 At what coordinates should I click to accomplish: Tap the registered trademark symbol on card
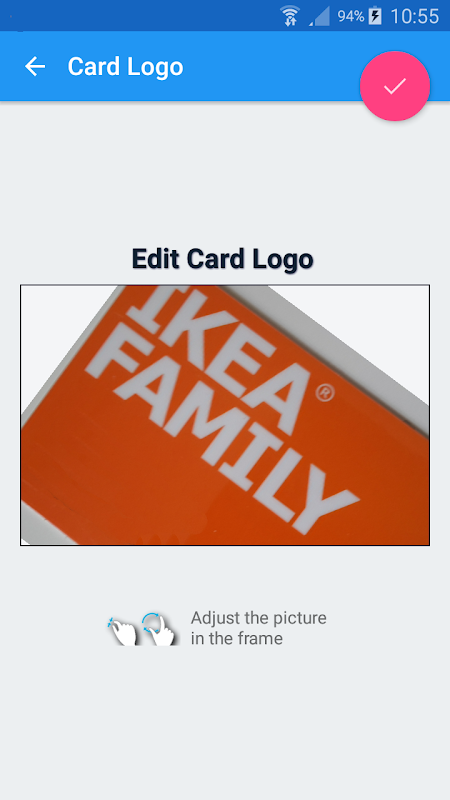point(324,393)
